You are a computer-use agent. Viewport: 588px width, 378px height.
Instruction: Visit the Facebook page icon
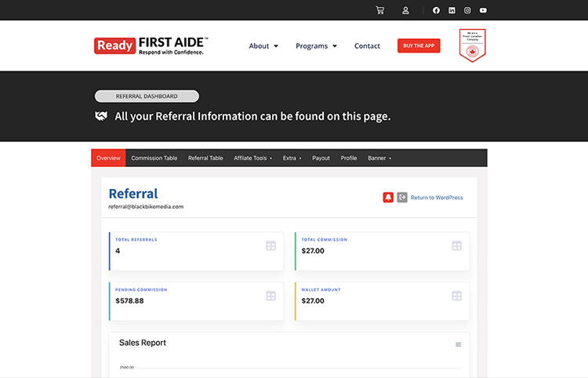point(437,10)
